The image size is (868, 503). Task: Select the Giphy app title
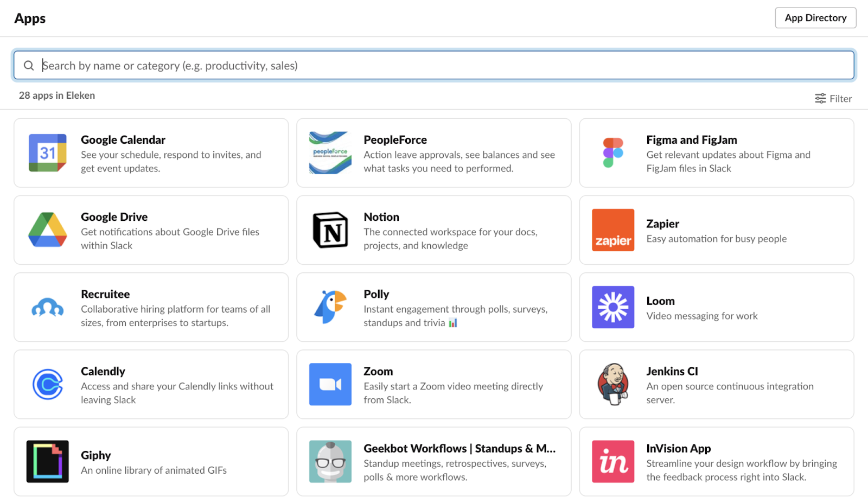click(96, 455)
